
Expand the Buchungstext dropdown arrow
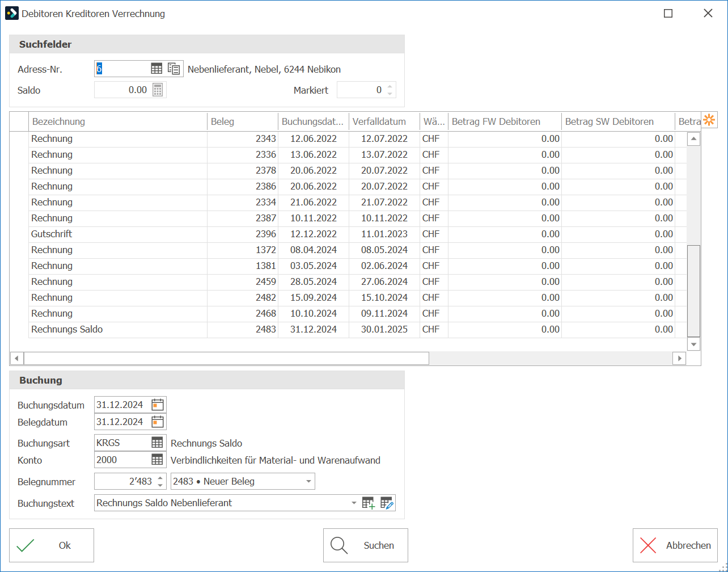pos(354,503)
